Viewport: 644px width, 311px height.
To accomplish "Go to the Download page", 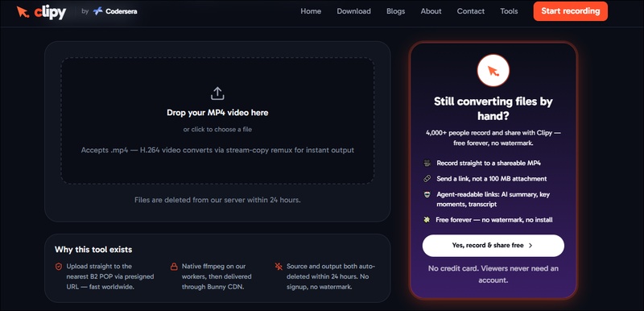I will (353, 11).
